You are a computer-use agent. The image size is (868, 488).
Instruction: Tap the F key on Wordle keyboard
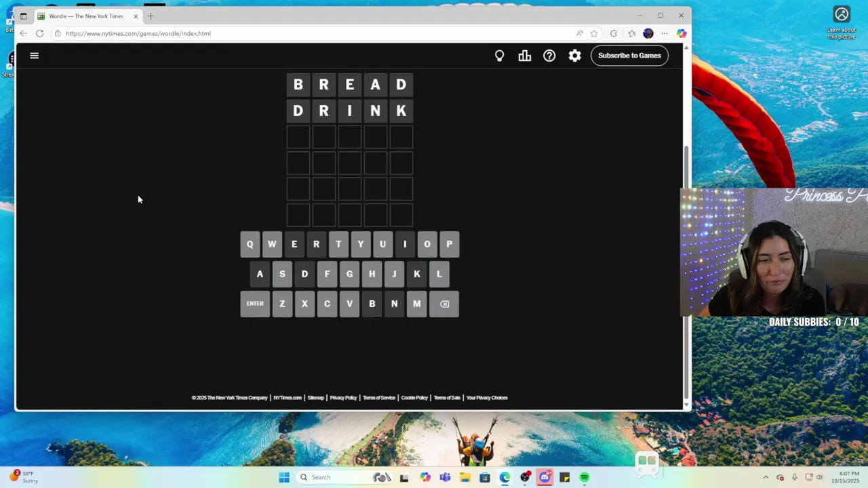click(x=327, y=274)
